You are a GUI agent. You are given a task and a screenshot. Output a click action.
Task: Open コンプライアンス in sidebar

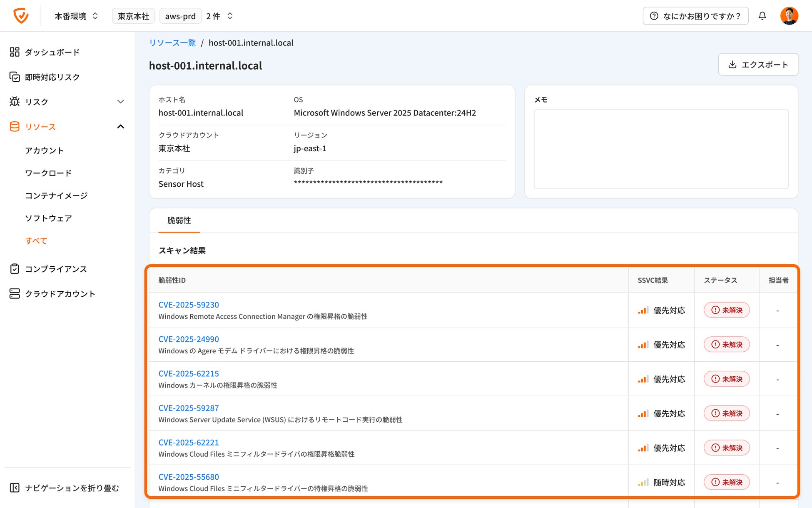[x=55, y=269]
